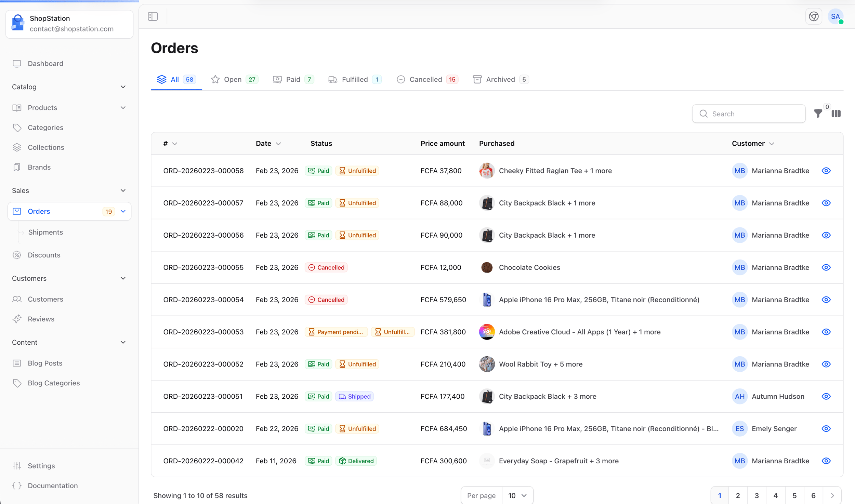This screenshot has height=504, width=855.
Task: Click the Blog Categories tag icon
Action: coord(17,383)
